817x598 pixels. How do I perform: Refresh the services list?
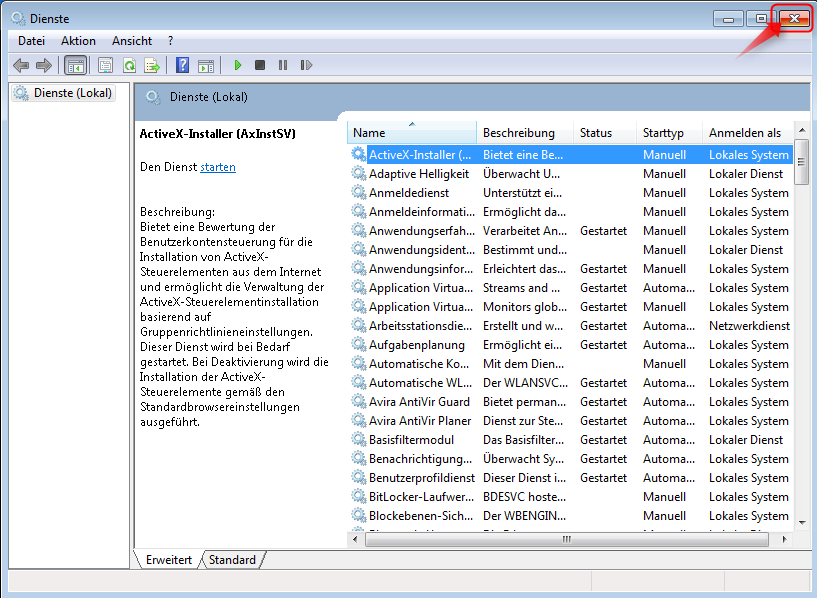click(129, 64)
